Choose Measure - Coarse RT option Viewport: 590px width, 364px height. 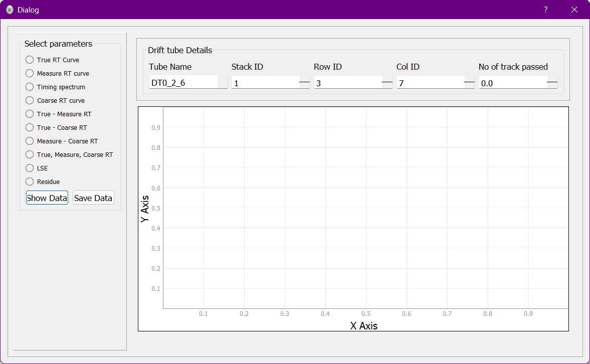point(62,141)
